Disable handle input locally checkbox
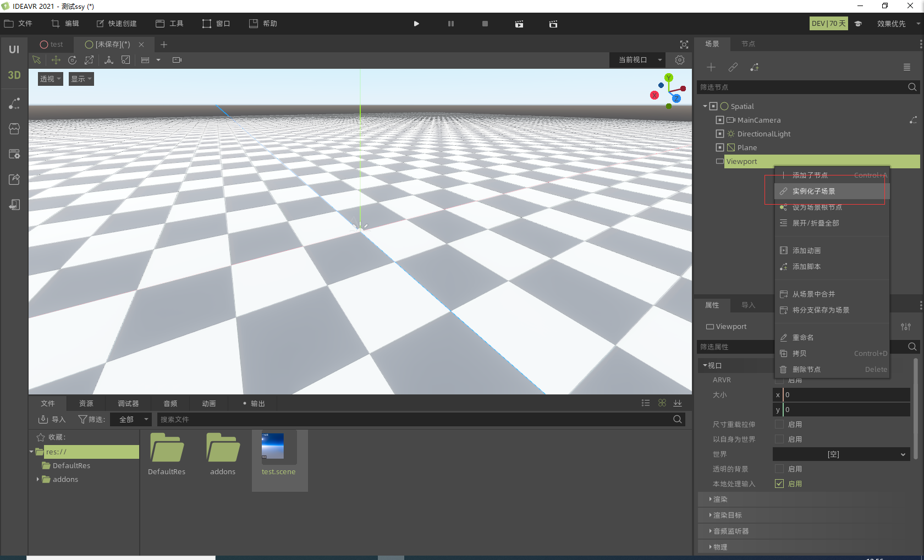 (x=779, y=484)
